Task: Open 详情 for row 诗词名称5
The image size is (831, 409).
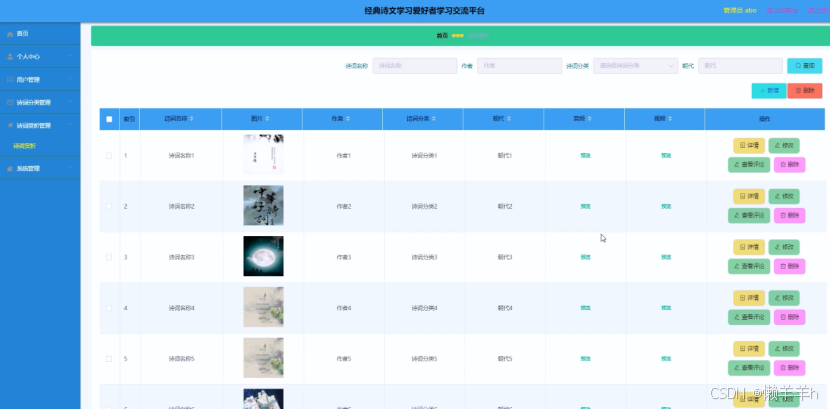Action: point(749,349)
